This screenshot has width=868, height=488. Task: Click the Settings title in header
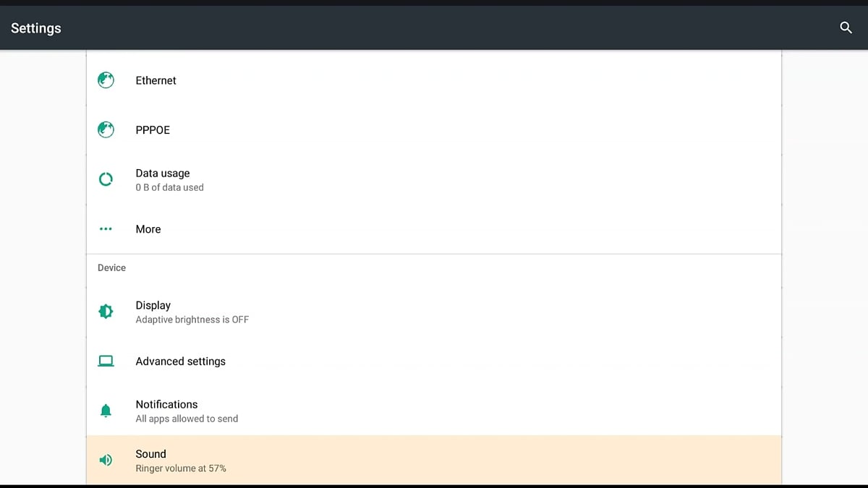tap(36, 28)
